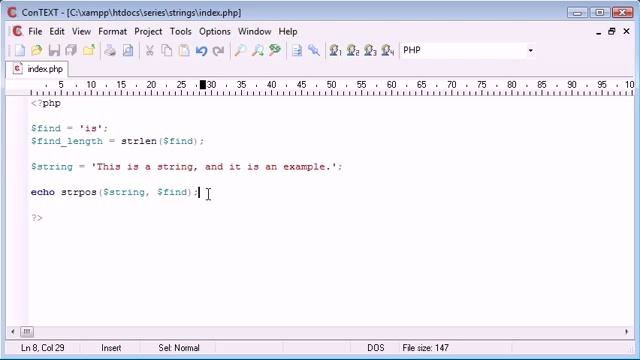The width and height of the screenshot is (640, 360).
Task: Run user command 1
Action: (x=336, y=50)
